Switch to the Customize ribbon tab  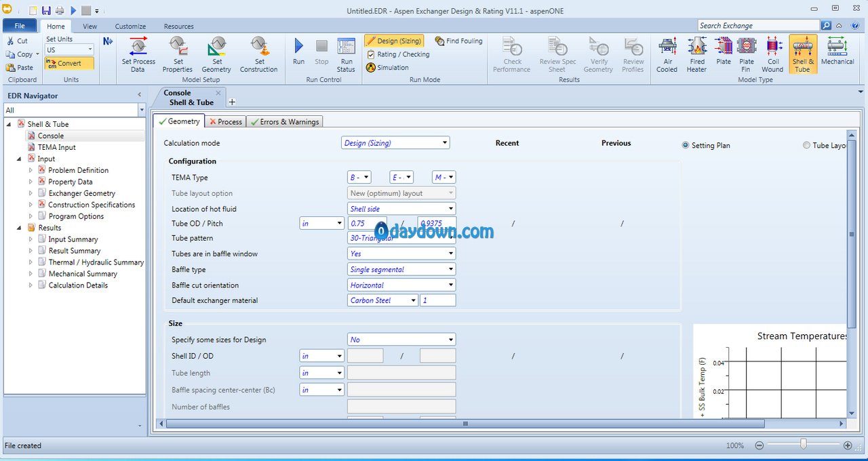pyautogui.click(x=130, y=26)
